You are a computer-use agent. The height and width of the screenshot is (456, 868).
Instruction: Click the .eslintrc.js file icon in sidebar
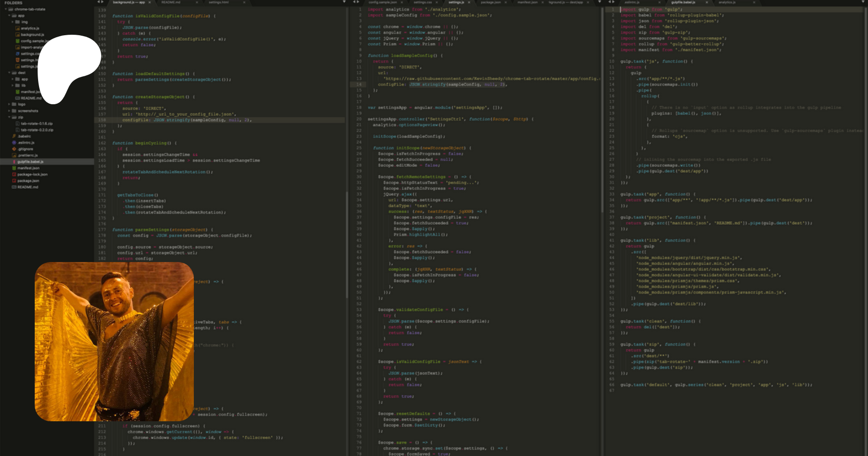pos(14,143)
